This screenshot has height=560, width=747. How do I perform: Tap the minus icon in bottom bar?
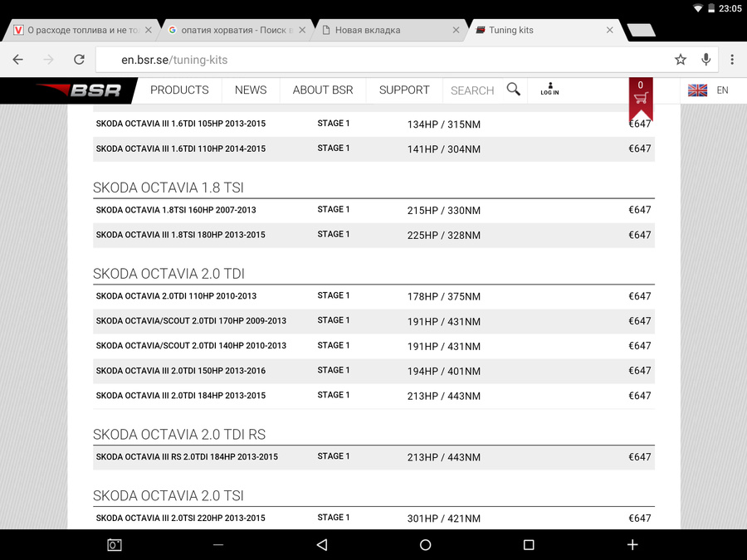coord(218,545)
